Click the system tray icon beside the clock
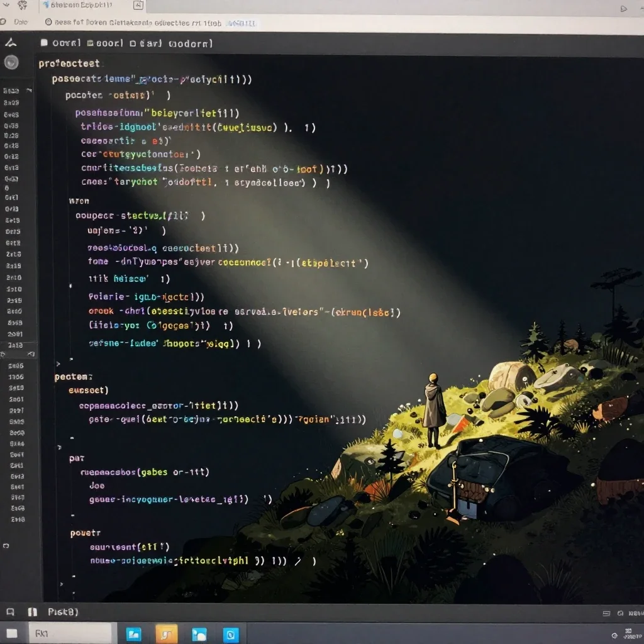The height and width of the screenshot is (644, 644). [x=614, y=636]
